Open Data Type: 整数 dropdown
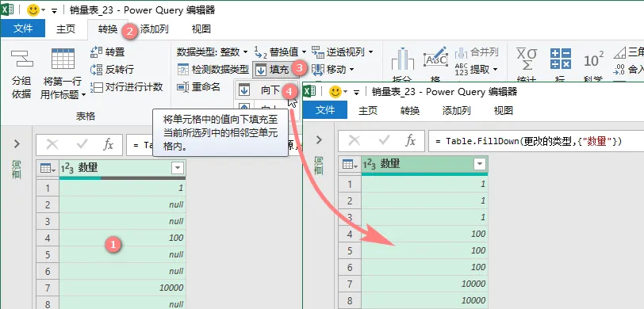This screenshot has height=309, width=644. tap(213, 52)
